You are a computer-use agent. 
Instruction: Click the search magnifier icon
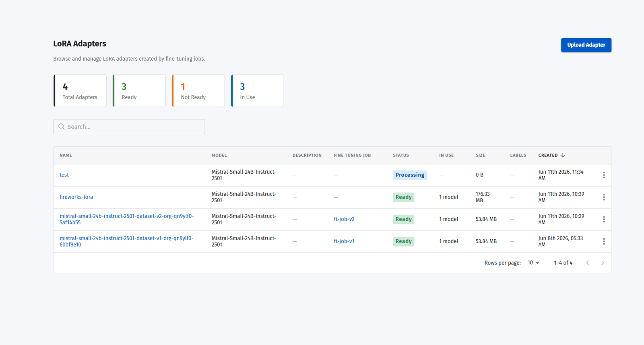62,127
